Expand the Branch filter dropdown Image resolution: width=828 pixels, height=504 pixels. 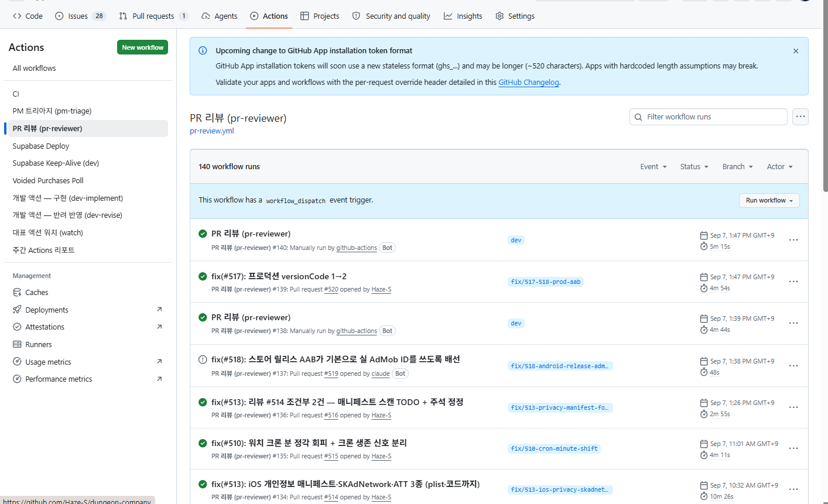(738, 167)
